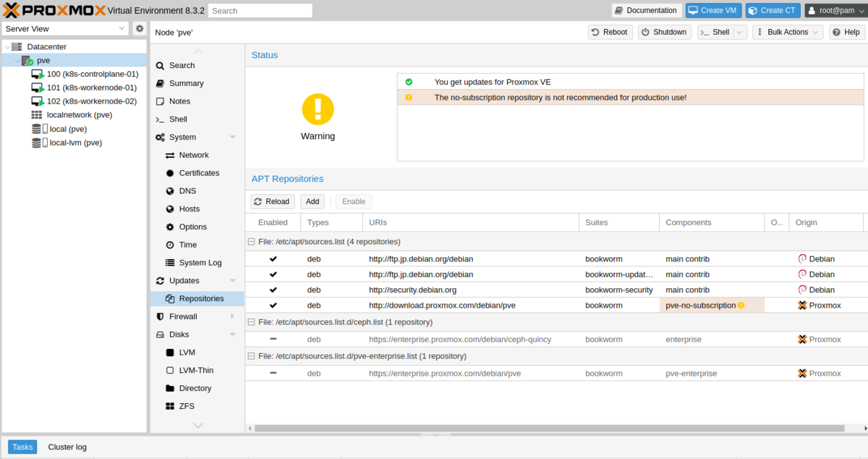The width and height of the screenshot is (868, 459).
Task: Select VM 100 k8s-controlplane-01 monitor icon
Action: tap(38, 75)
